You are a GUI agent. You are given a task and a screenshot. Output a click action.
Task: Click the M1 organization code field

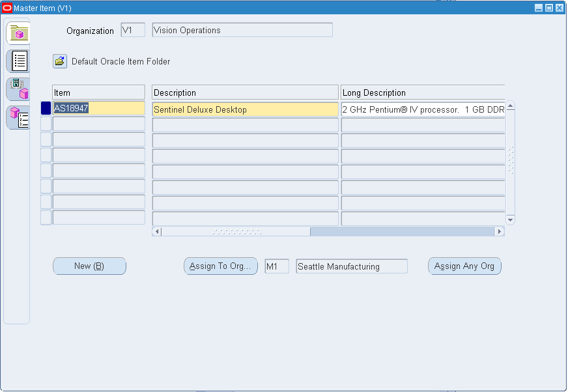(277, 266)
